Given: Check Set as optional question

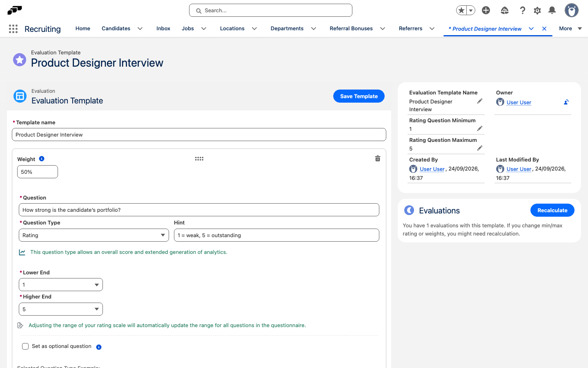Looking at the screenshot, I should pyautogui.click(x=25, y=346).
